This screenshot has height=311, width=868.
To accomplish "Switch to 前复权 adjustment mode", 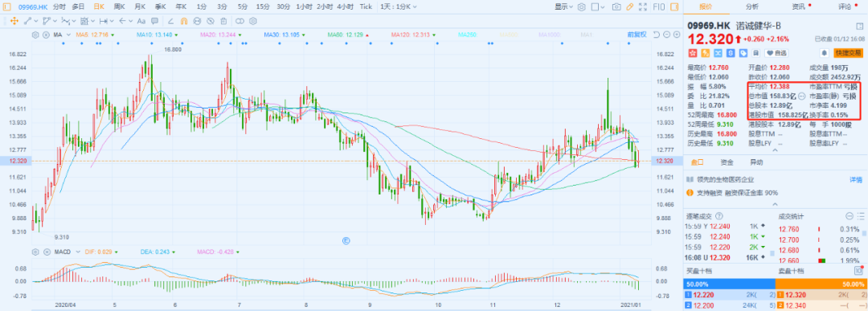I will click(x=637, y=35).
